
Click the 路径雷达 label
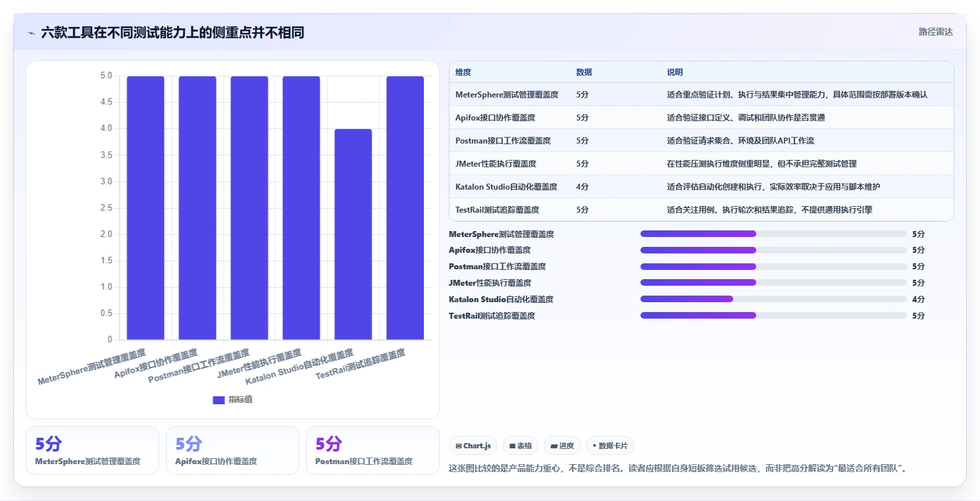tap(935, 32)
